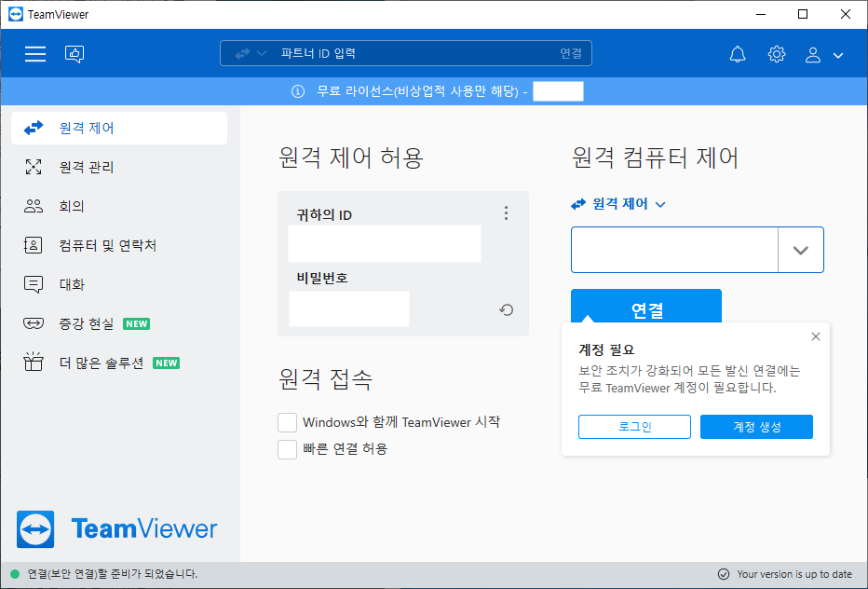Click the 원격 접속 heading
The width and height of the screenshot is (868, 589).
pos(326,379)
